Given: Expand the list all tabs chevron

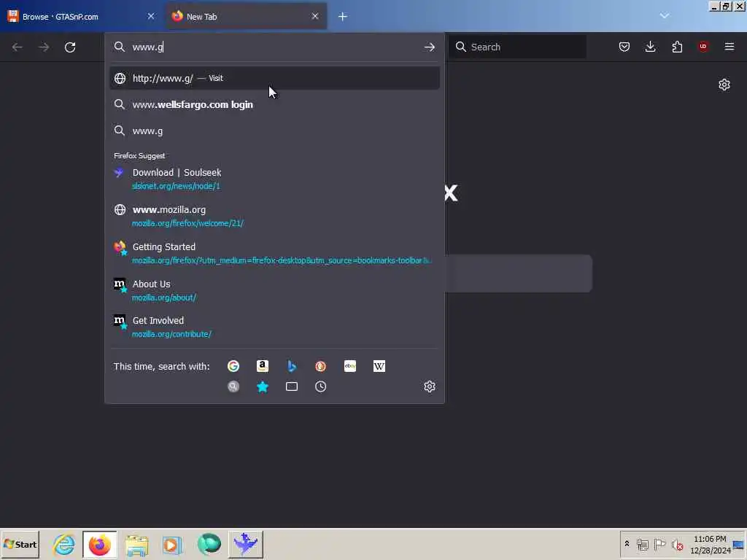Looking at the screenshot, I should click(x=664, y=16).
